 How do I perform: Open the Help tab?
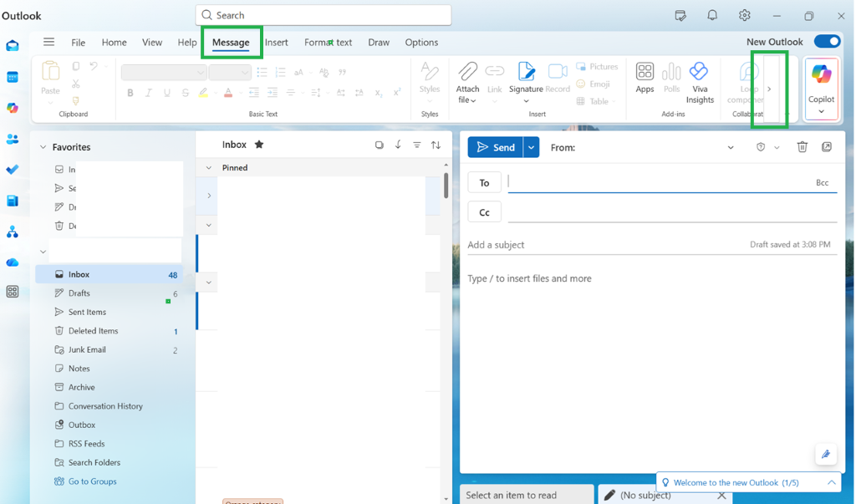pos(186,42)
